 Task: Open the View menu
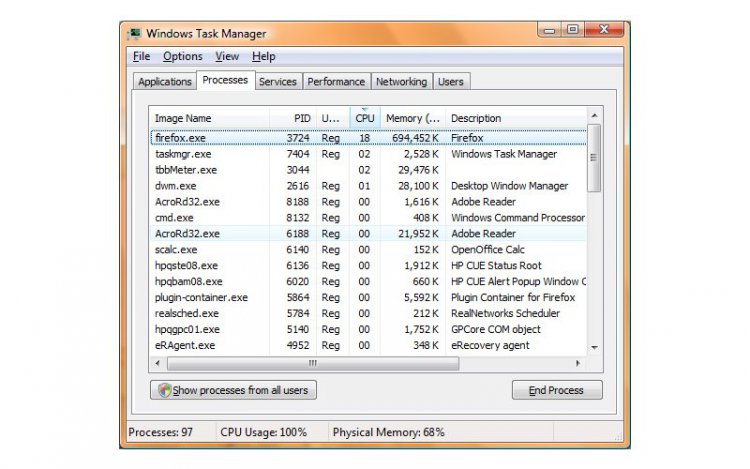tap(227, 57)
